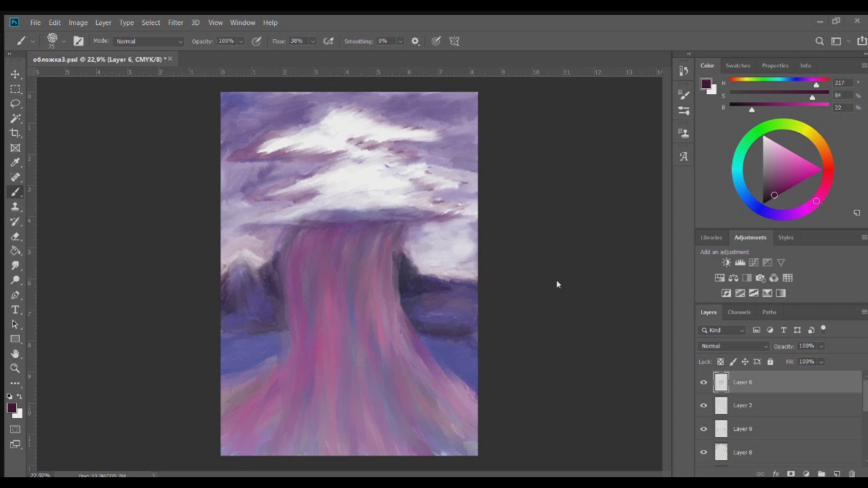The width and height of the screenshot is (868, 488).
Task: Select the Eraser tool
Action: [15, 237]
